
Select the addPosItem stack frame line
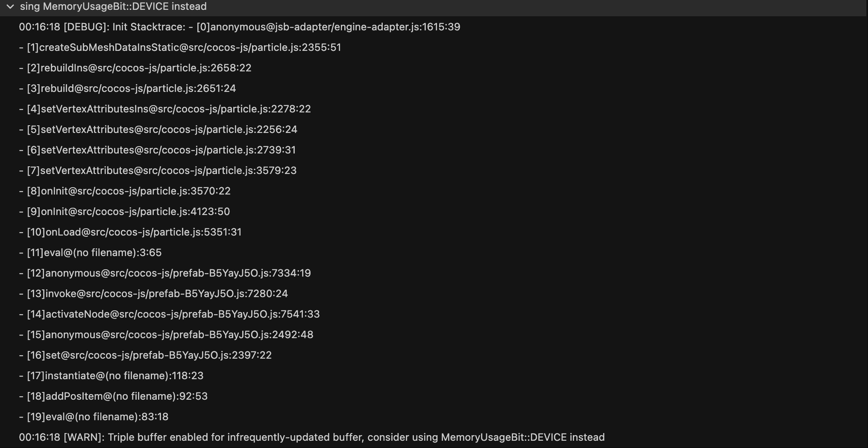(x=113, y=396)
